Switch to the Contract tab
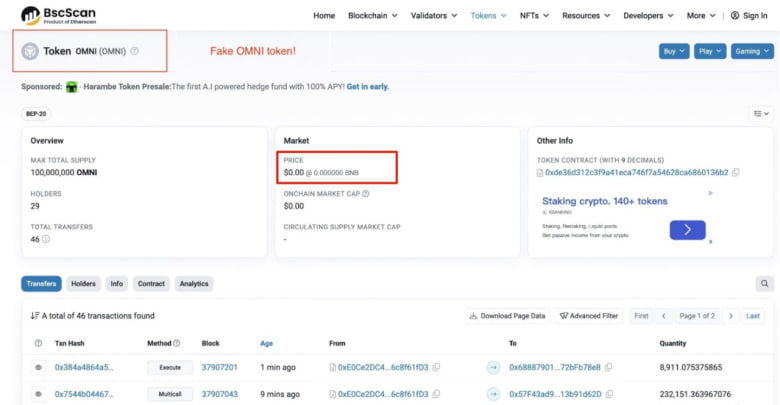780x405 pixels. click(151, 284)
